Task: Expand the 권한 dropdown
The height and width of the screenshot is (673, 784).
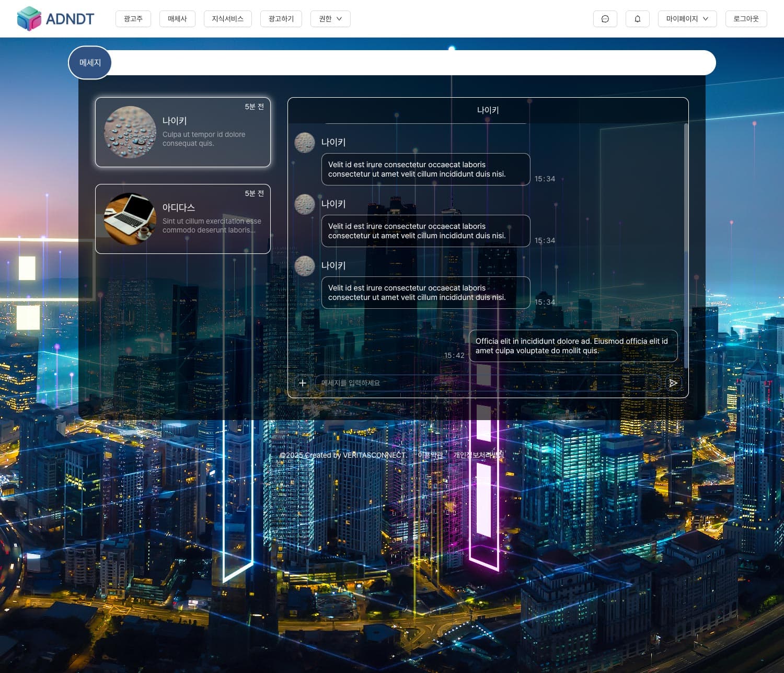Action: (330, 19)
